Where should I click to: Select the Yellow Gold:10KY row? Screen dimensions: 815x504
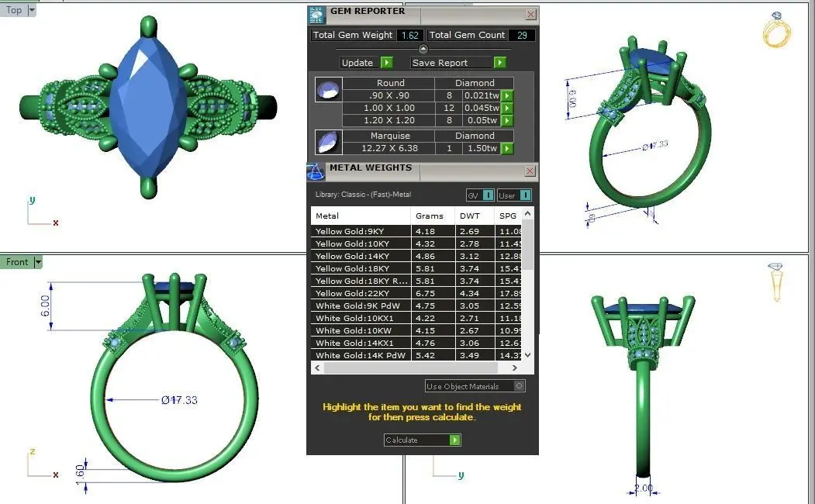click(x=416, y=243)
